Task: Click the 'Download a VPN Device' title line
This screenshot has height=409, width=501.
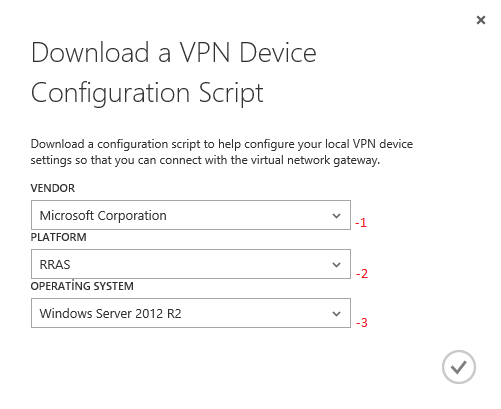Action: [x=174, y=53]
